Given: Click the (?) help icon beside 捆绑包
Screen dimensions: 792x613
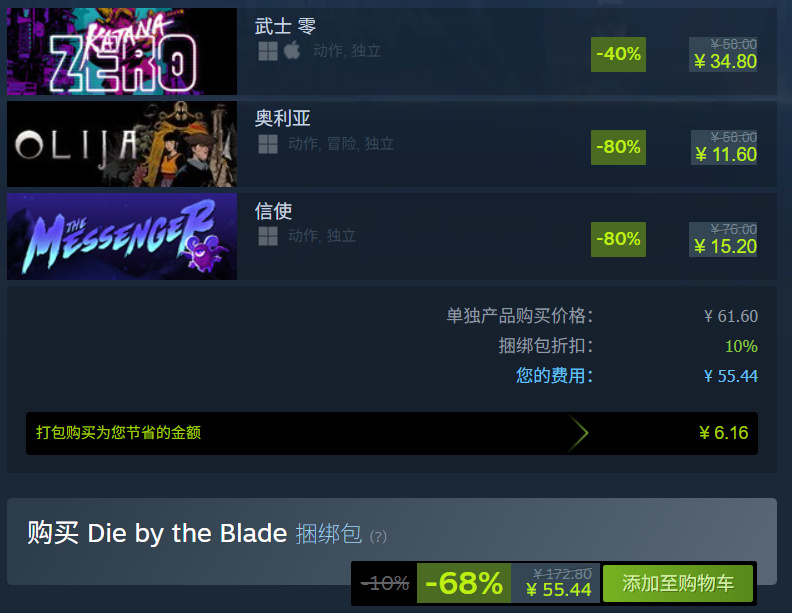Looking at the screenshot, I should (378, 536).
